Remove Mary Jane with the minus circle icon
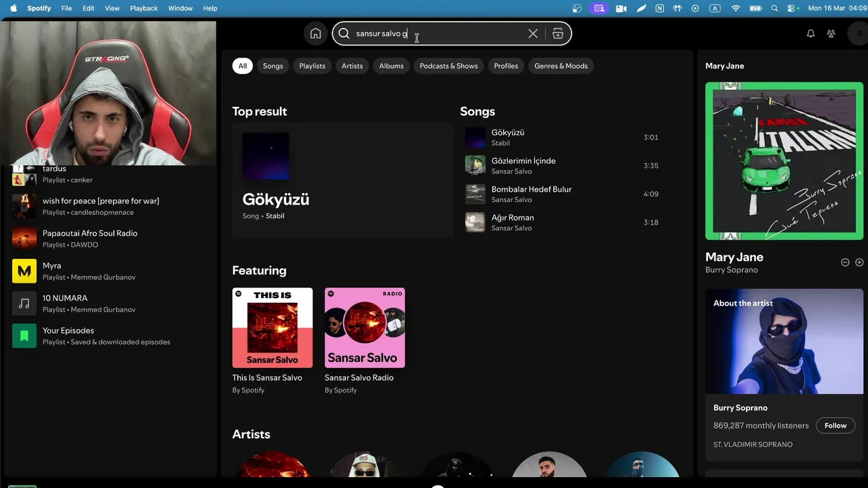The height and width of the screenshot is (488, 868). click(845, 262)
